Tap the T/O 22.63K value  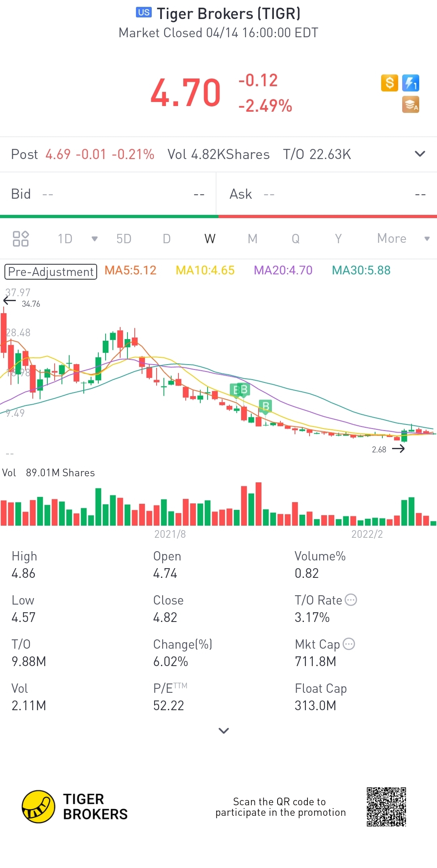[x=317, y=154]
